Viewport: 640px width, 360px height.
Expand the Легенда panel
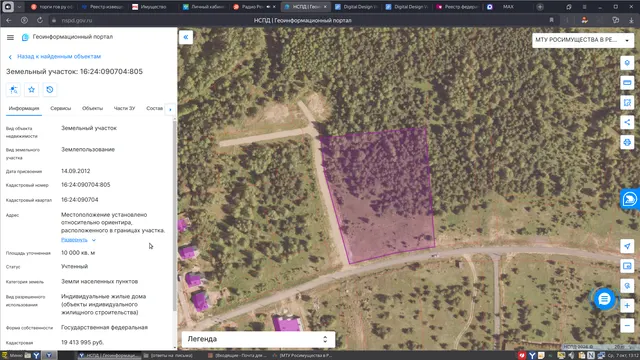258,339
